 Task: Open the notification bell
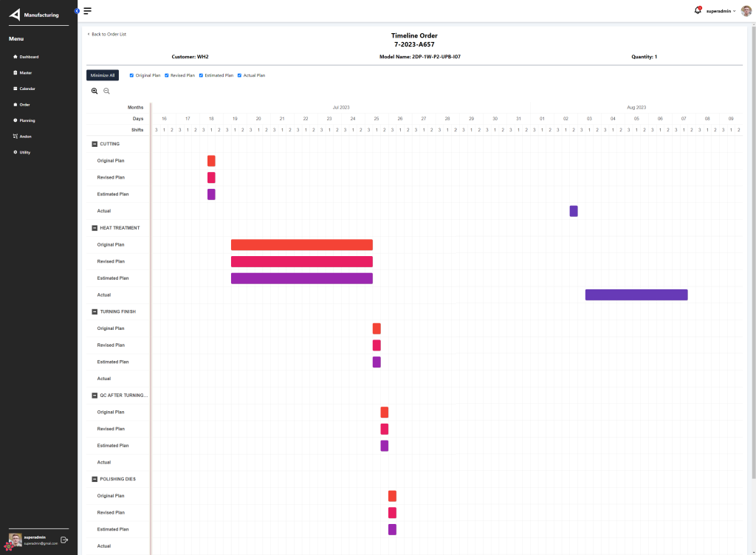tap(698, 10)
